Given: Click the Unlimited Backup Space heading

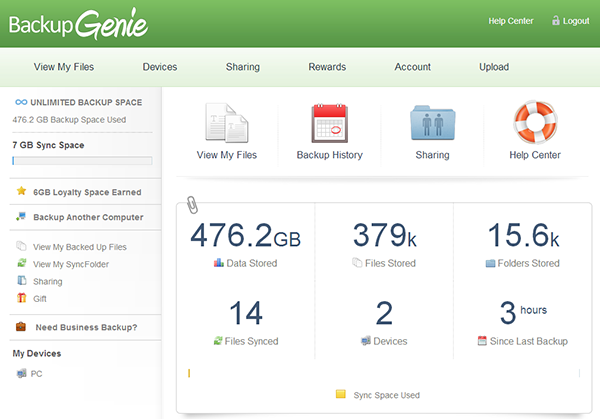Looking at the screenshot, I should tap(86, 103).
